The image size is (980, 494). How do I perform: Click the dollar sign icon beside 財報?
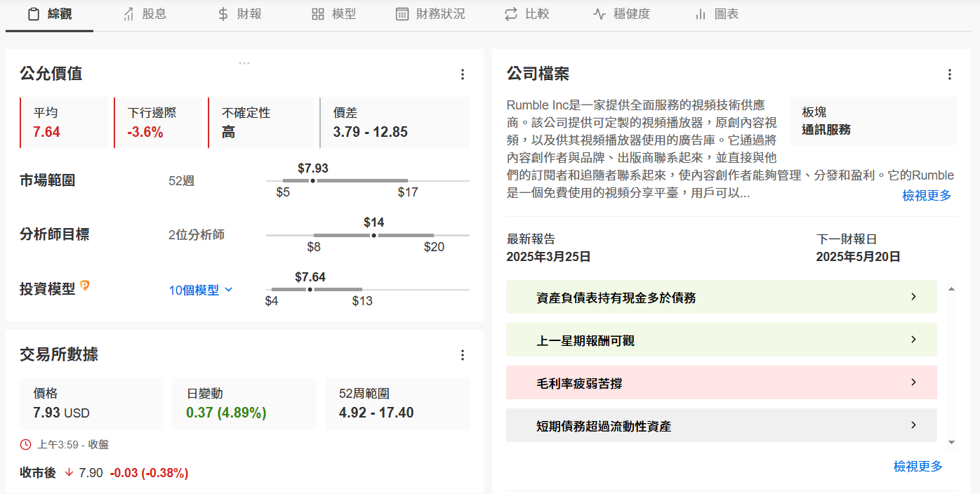pos(223,14)
